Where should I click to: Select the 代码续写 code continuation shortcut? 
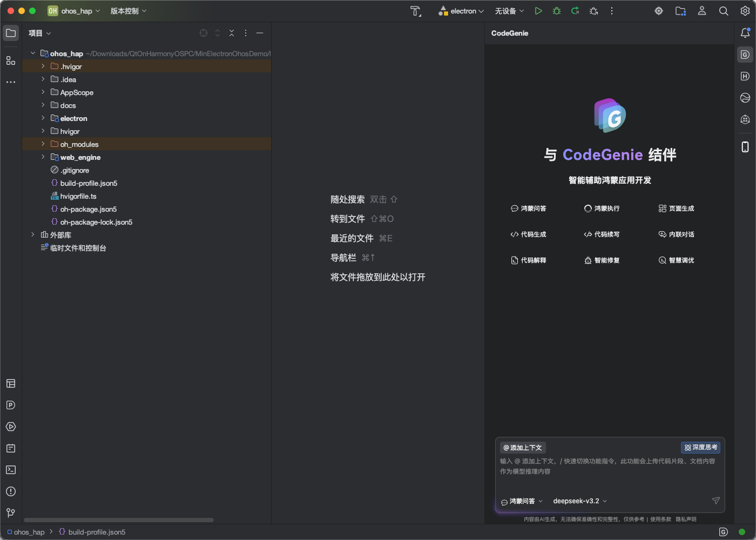click(602, 234)
